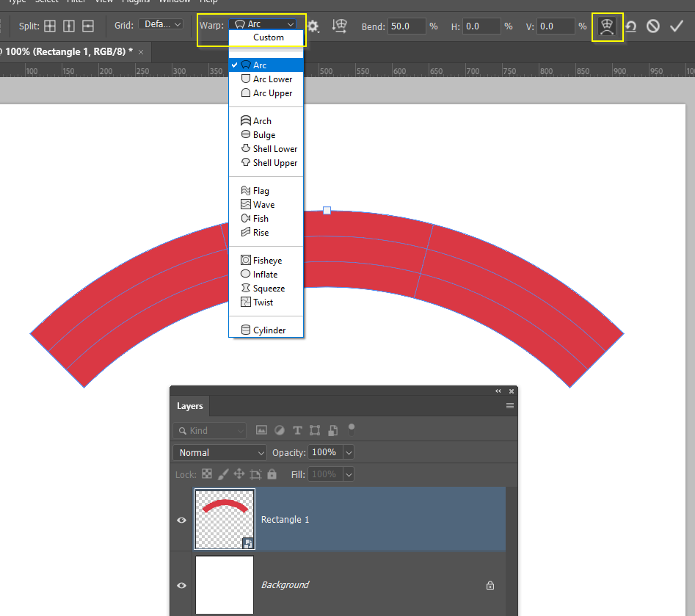Filter layers by type with the T icon
This screenshot has width=695, height=616.
pos(297,430)
